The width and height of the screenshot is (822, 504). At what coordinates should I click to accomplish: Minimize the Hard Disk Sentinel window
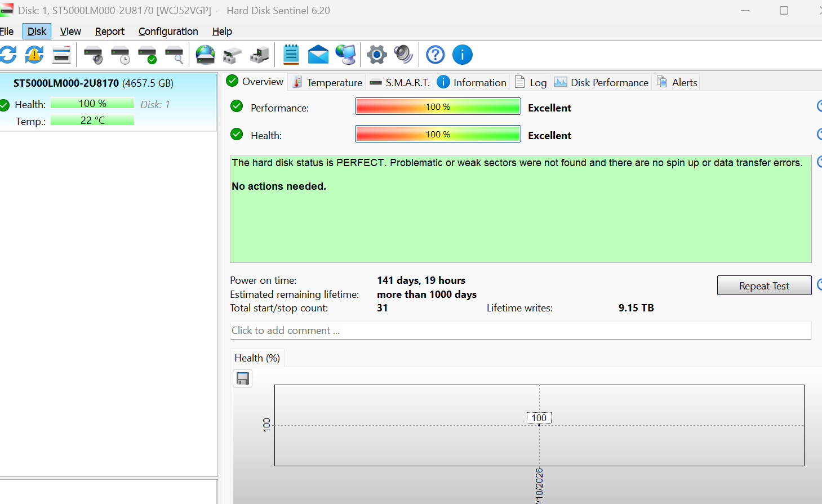(x=745, y=11)
